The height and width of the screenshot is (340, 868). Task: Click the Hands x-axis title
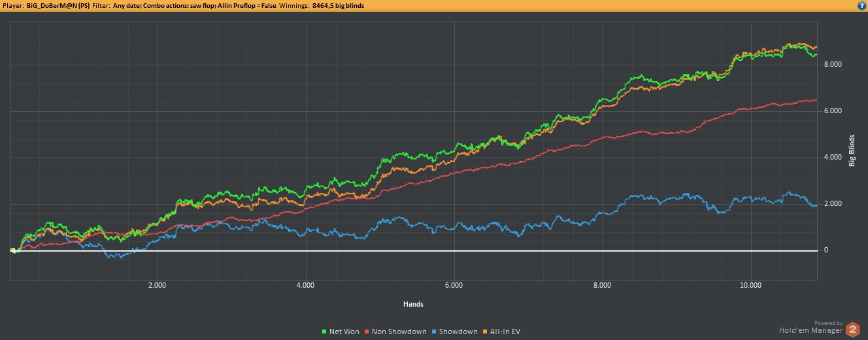click(413, 303)
